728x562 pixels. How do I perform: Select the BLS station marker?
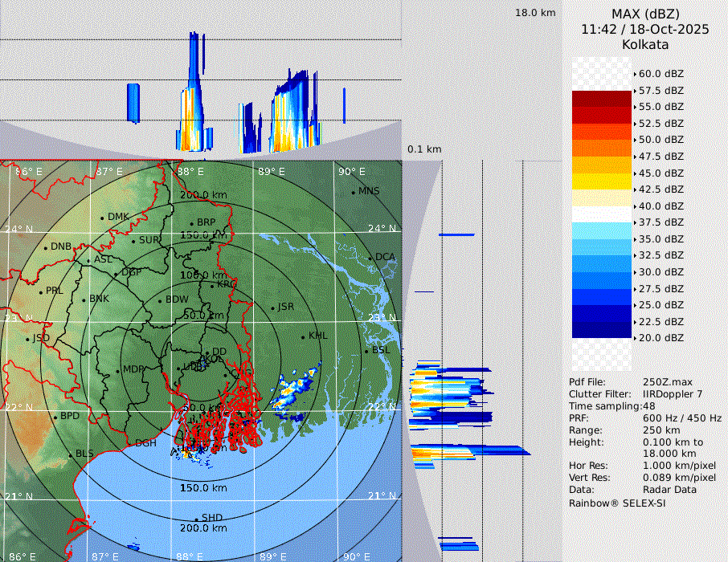click(71, 454)
